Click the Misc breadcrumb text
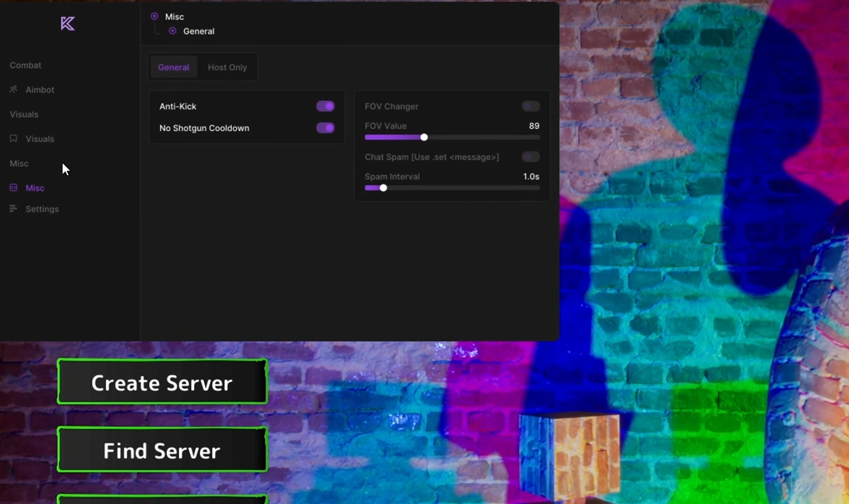This screenshot has height=504, width=849. [174, 16]
